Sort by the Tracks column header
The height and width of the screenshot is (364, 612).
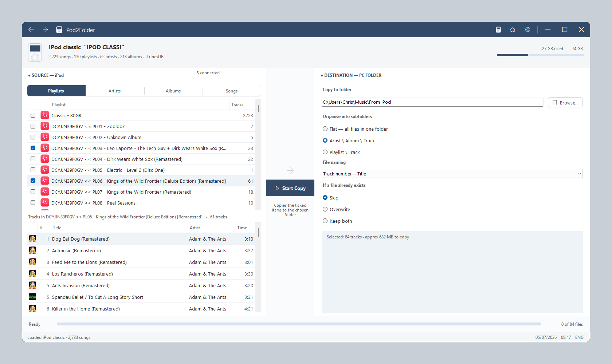tap(242, 104)
